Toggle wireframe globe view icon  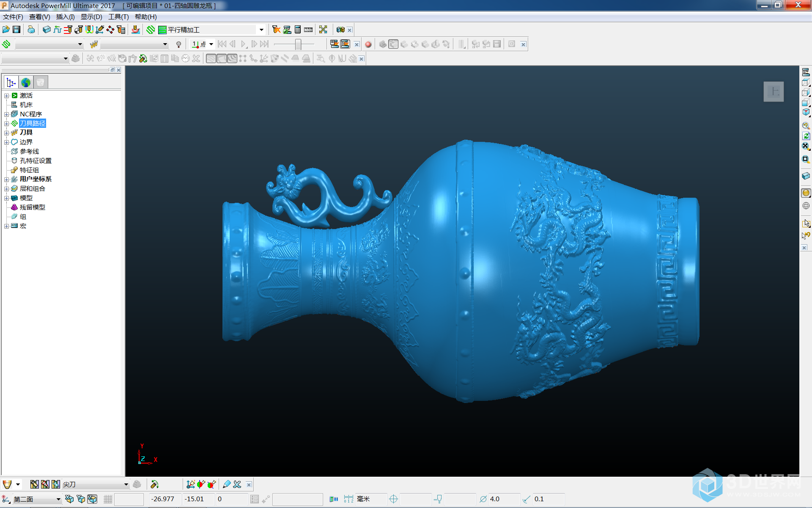806,206
